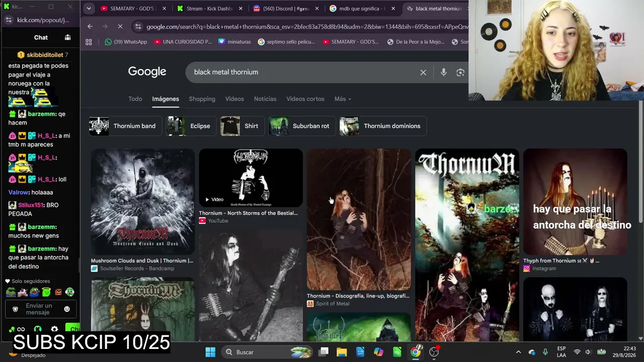The width and height of the screenshot is (644, 362).
Task: Expand the Más search filters dropdown
Action: tap(343, 99)
